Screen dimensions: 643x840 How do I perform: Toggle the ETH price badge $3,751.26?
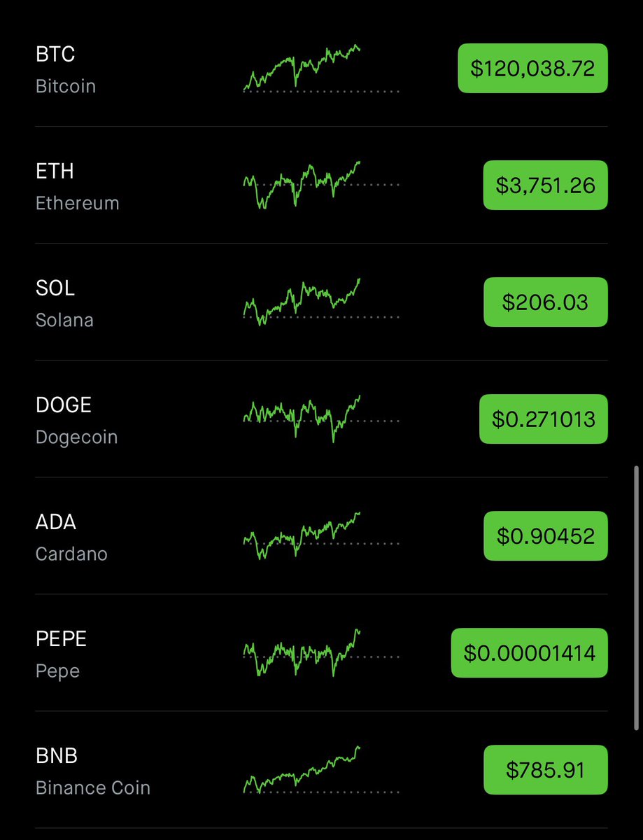(546, 185)
